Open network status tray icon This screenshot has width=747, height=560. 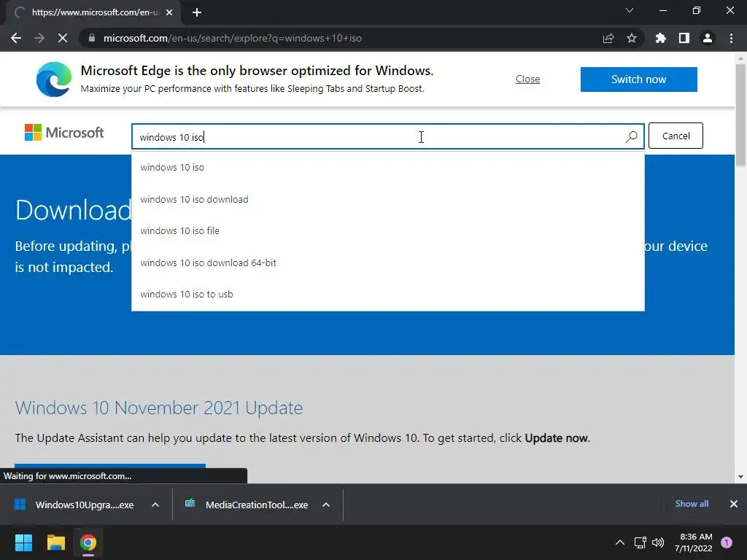[640, 542]
